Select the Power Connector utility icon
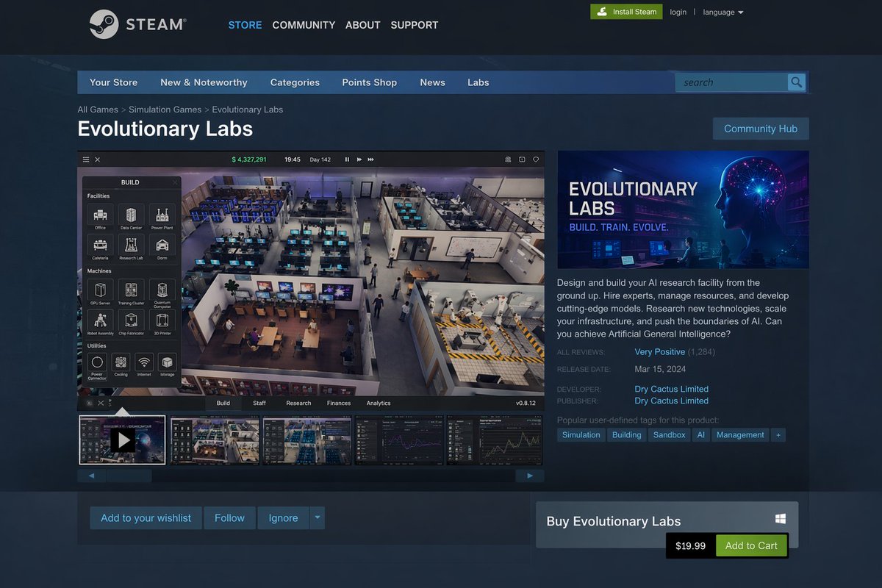The height and width of the screenshot is (588, 882). (97, 362)
